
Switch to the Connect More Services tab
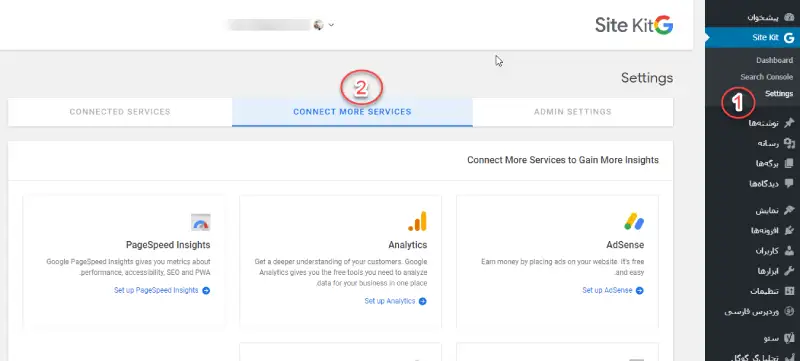coord(352,112)
